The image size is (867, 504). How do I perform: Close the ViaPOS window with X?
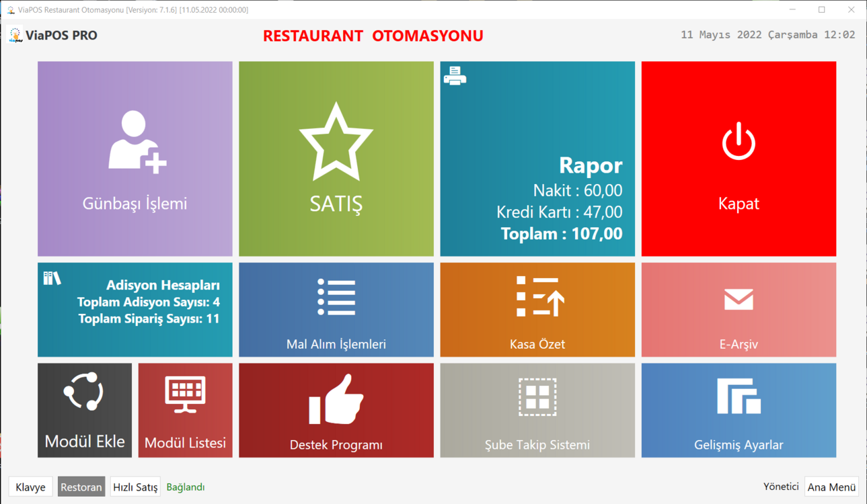851,9
